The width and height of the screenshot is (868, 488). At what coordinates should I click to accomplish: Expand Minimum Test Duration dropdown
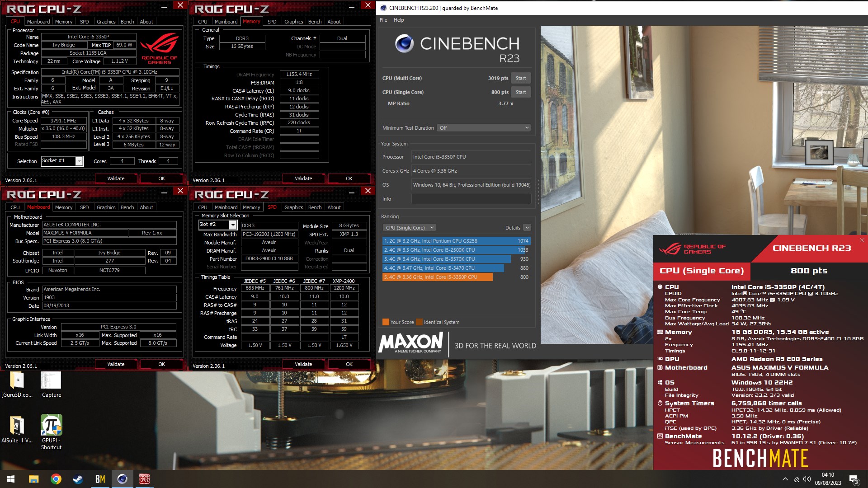pyautogui.click(x=484, y=128)
